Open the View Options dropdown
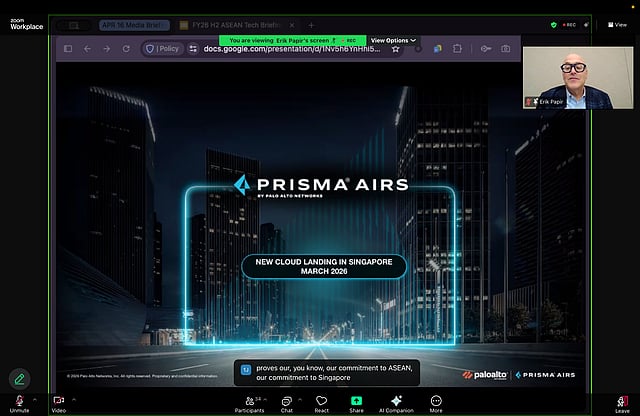Viewport: 640px width, 416px height. (394, 40)
